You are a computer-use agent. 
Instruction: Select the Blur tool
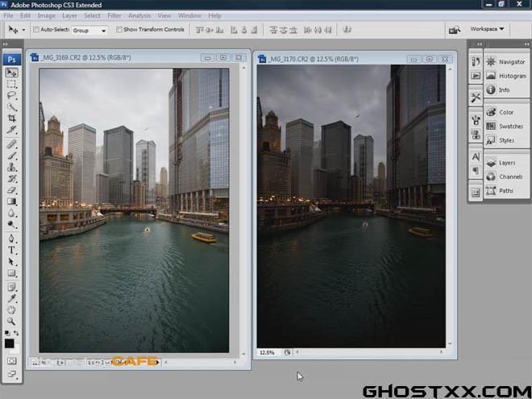click(x=11, y=213)
